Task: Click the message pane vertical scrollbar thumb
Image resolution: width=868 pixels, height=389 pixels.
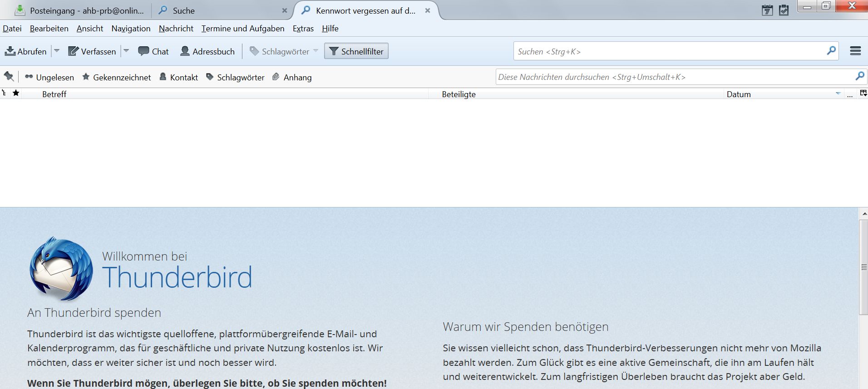Action: [x=863, y=267]
